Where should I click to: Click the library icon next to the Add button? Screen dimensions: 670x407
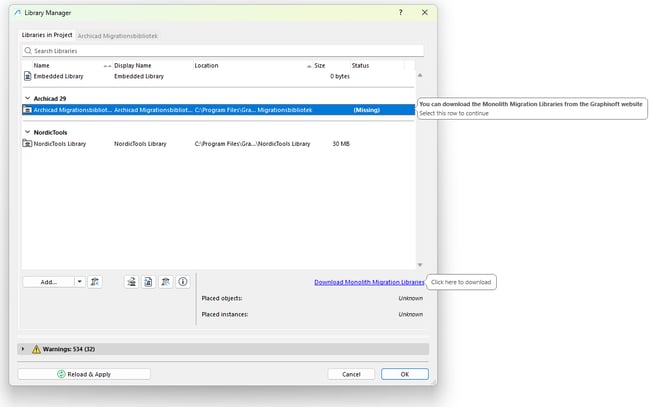tap(95, 282)
